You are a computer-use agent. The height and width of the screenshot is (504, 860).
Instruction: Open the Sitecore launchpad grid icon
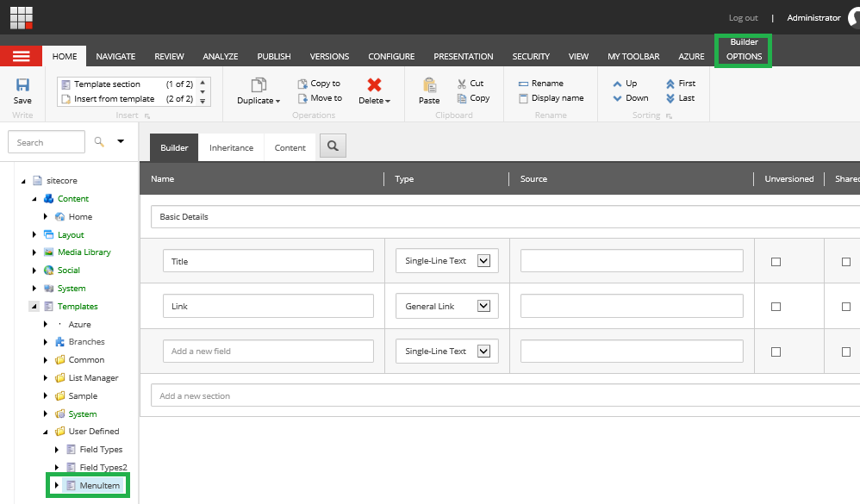click(22, 17)
